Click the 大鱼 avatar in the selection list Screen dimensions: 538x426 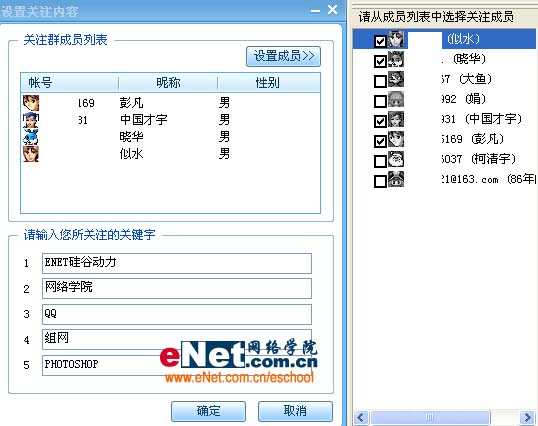[396, 79]
